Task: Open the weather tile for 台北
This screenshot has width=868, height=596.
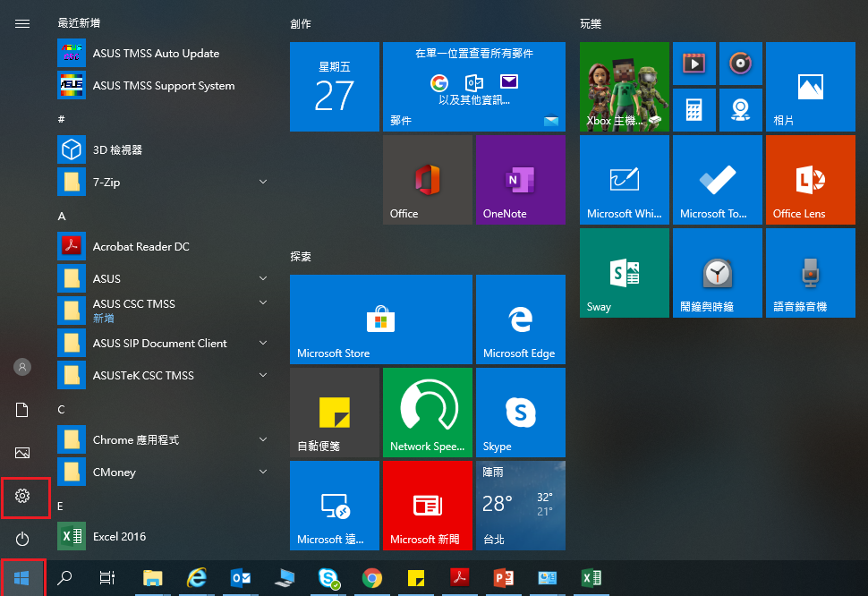Action: (x=521, y=506)
